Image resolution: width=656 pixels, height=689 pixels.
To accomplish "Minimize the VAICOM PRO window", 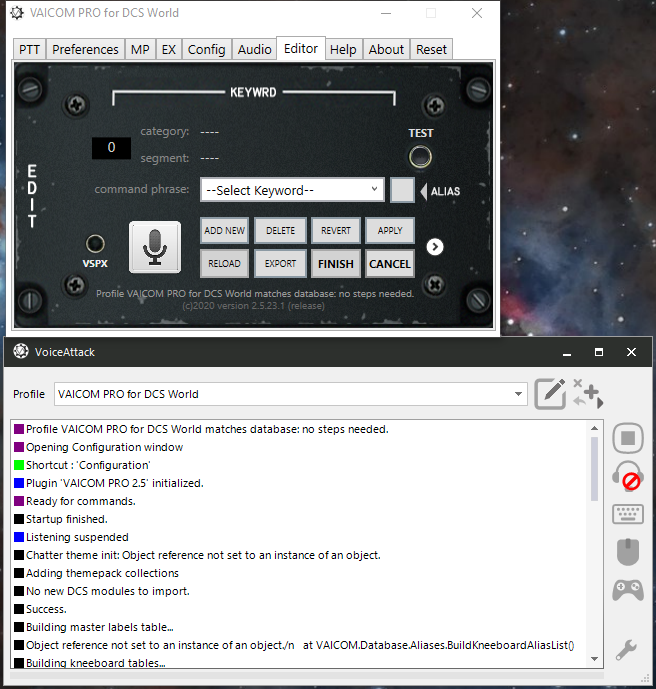I will pyautogui.click(x=386, y=13).
